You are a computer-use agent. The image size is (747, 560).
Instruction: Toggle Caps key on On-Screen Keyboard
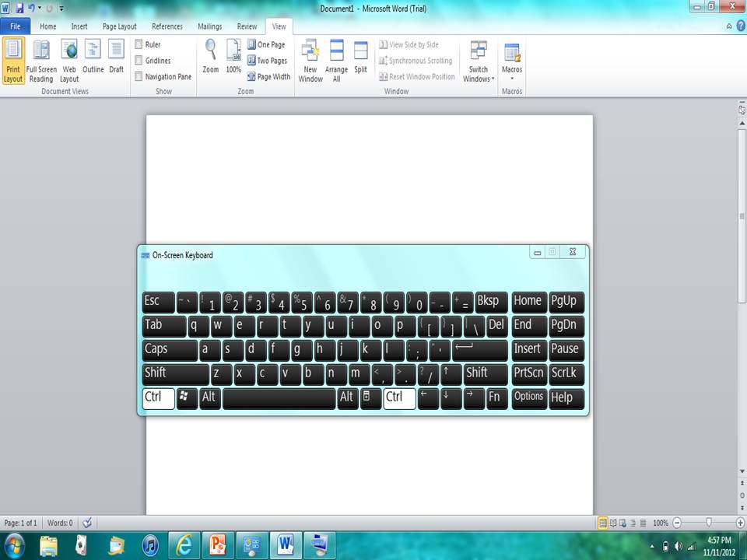coord(170,350)
